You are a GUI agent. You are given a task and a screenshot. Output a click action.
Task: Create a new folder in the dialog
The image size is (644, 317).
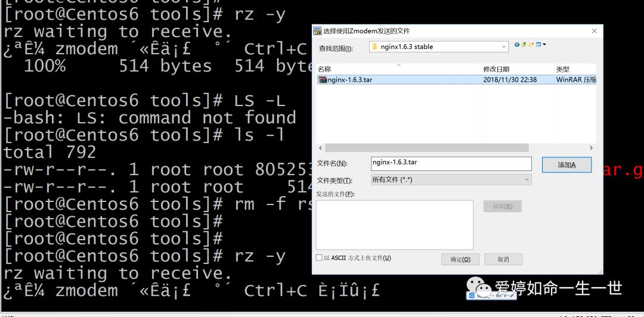click(x=531, y=44)
